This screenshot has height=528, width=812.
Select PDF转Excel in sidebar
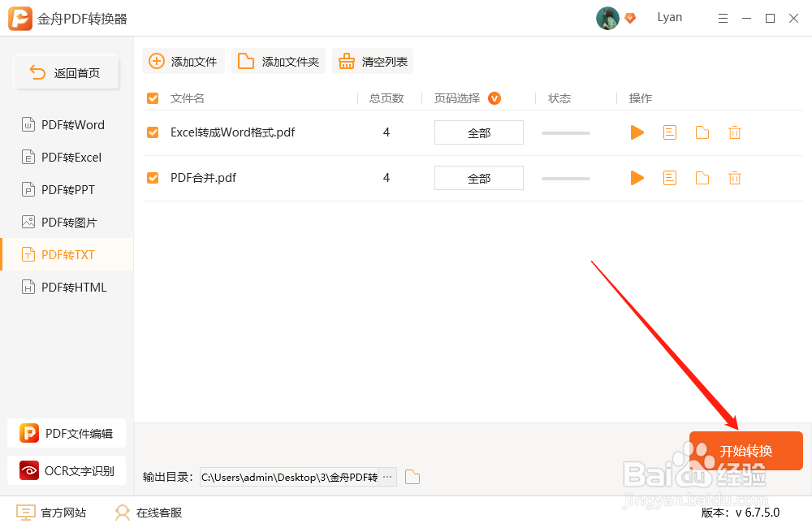tap(67, 158)
